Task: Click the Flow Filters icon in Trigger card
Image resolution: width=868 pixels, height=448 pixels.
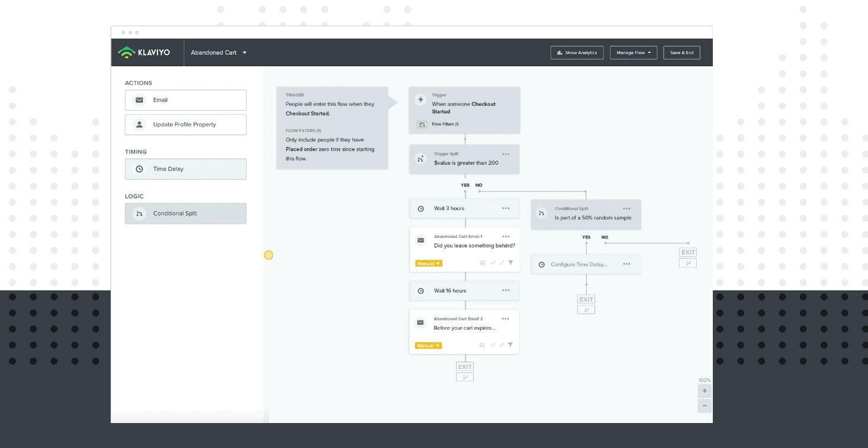Action: [422, 124]
